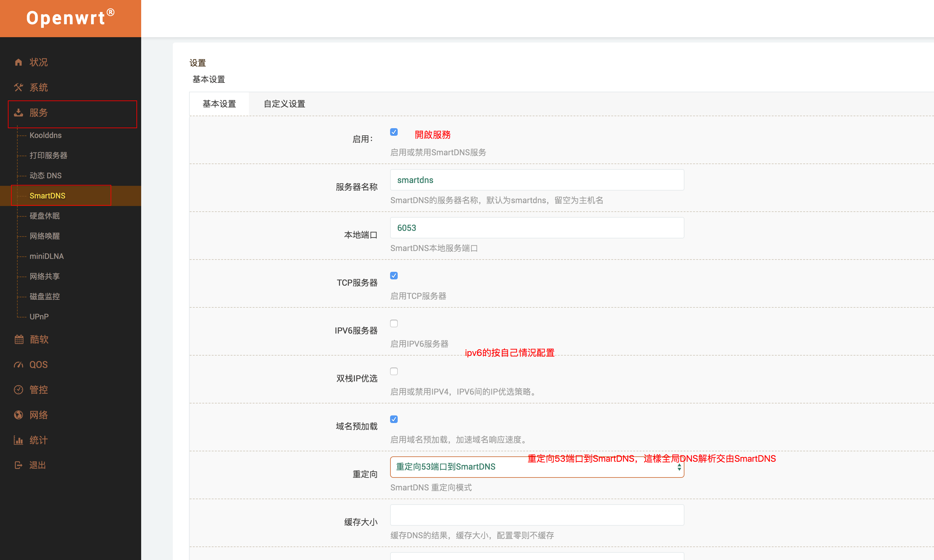Open 动态 DNS service page
Viewport: 934px width, 560px height.
click(x=45, y=175)
